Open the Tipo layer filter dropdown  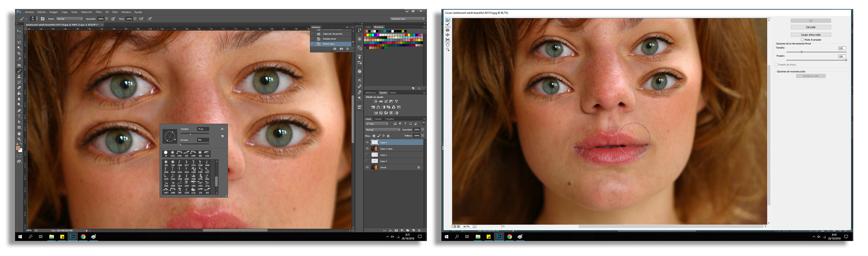coord(377,124)
